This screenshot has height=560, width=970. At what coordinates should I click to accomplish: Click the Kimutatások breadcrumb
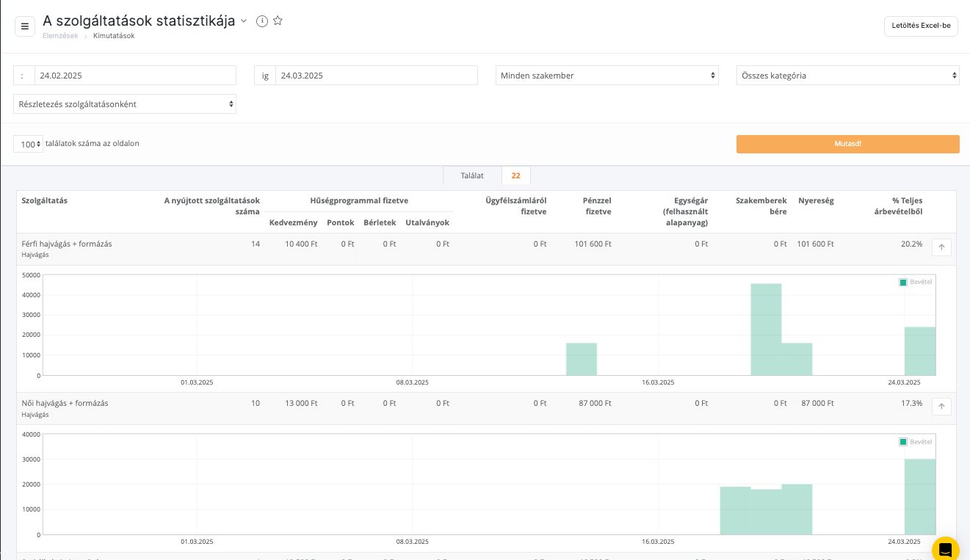[114, 35]
